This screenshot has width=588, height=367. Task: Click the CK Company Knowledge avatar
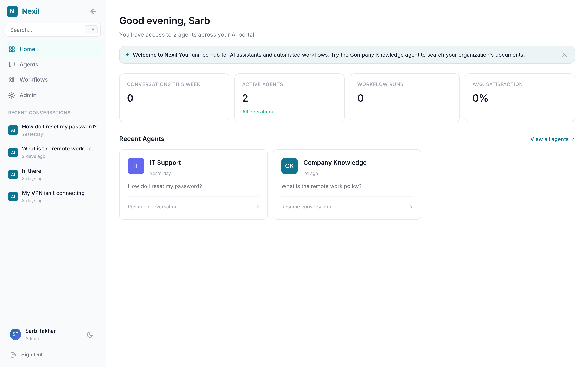(289, 166)
